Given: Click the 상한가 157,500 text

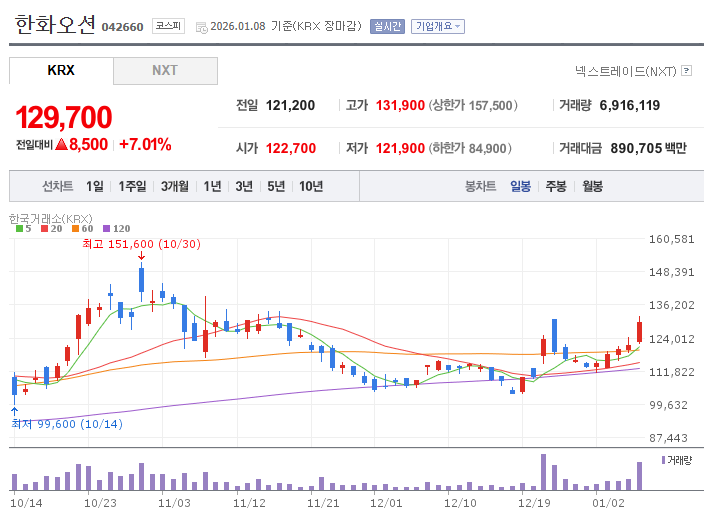Looking at the screenshot, I should [x=473, y=106].
